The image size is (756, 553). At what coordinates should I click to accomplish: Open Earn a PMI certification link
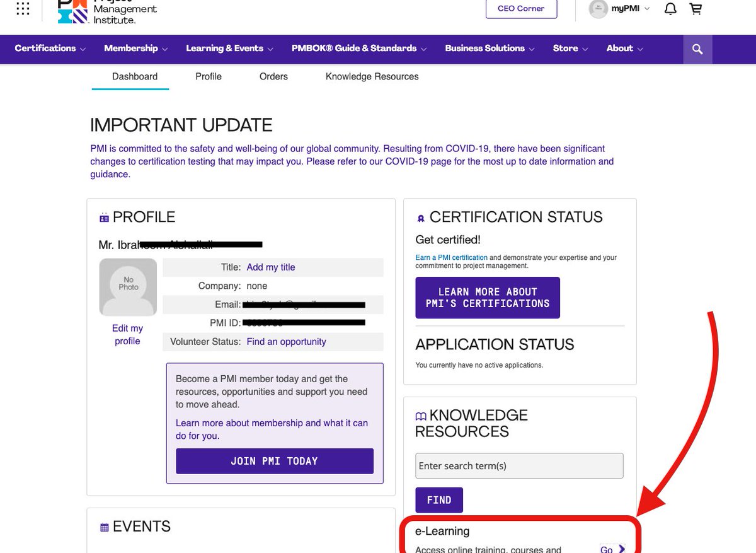(x=452, y=257)
